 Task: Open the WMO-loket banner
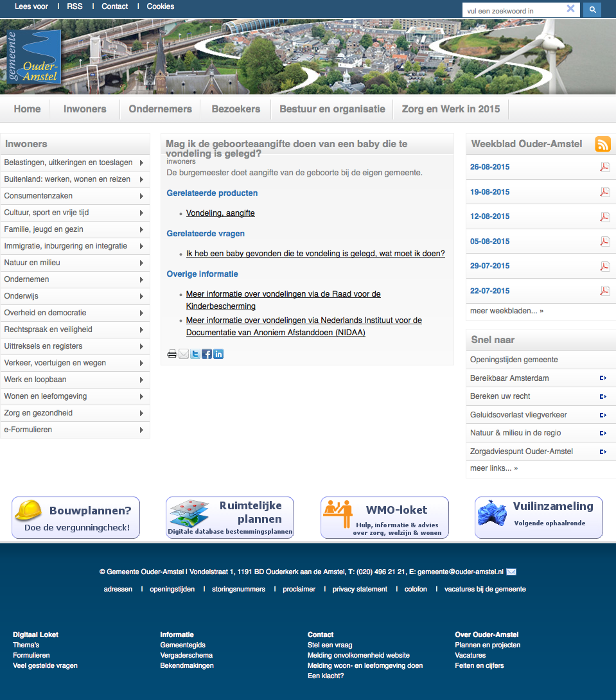pos(384,518)
